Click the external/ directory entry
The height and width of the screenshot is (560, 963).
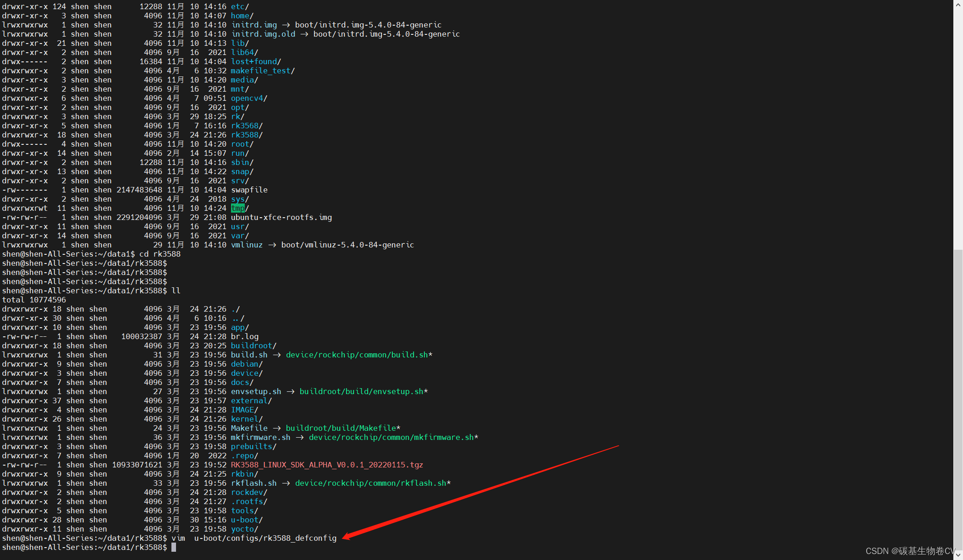[x=252, y=401]
